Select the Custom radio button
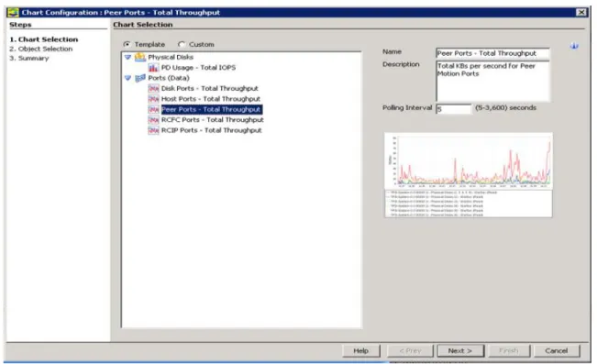Screen dimensions: 597x364 tap(182, 45)
